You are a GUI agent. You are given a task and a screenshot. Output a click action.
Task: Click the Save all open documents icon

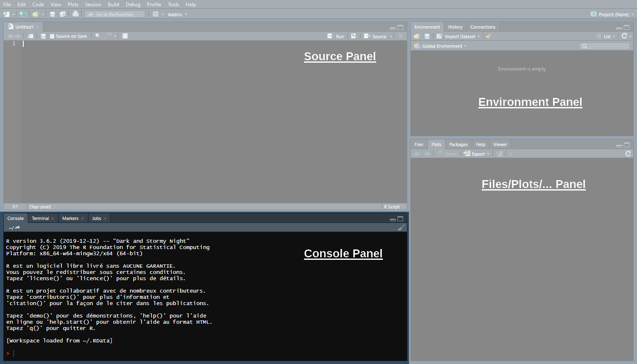point(62,14)
